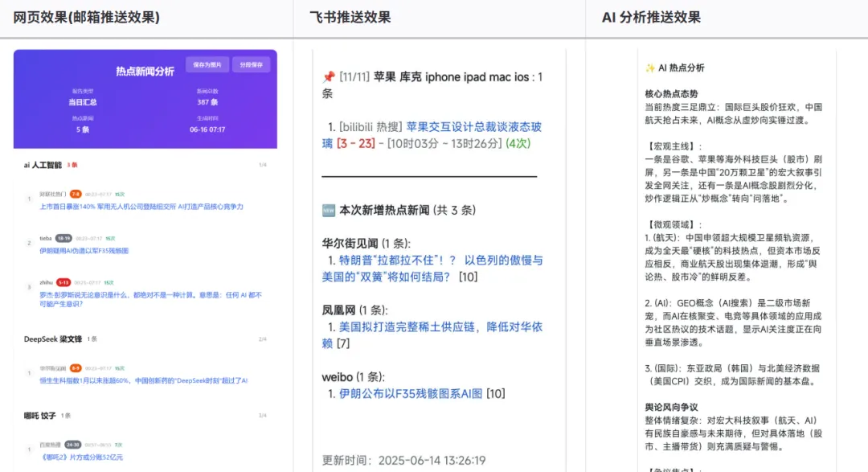Image resolution: width=868 pixels, height=472 pixels.
Task: Click the NEW badge icon beside 本次新增热点新闻
Action: 329,211
